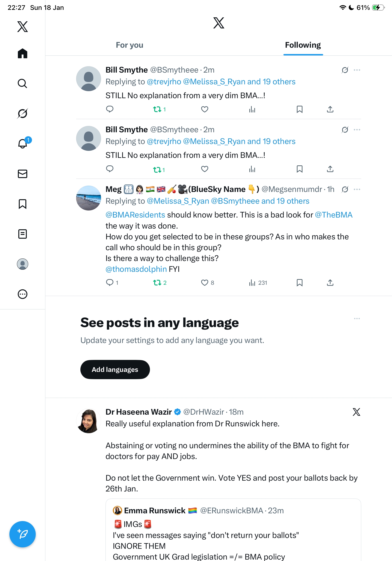392x561 pixels.
Task: Open more options for language prompt
Action: 357,319
